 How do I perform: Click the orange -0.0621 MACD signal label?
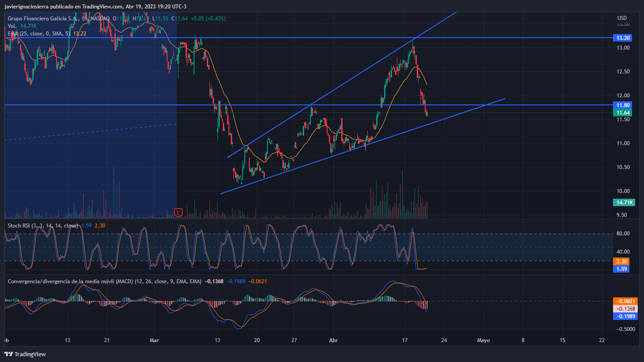[x=625, y=301]
